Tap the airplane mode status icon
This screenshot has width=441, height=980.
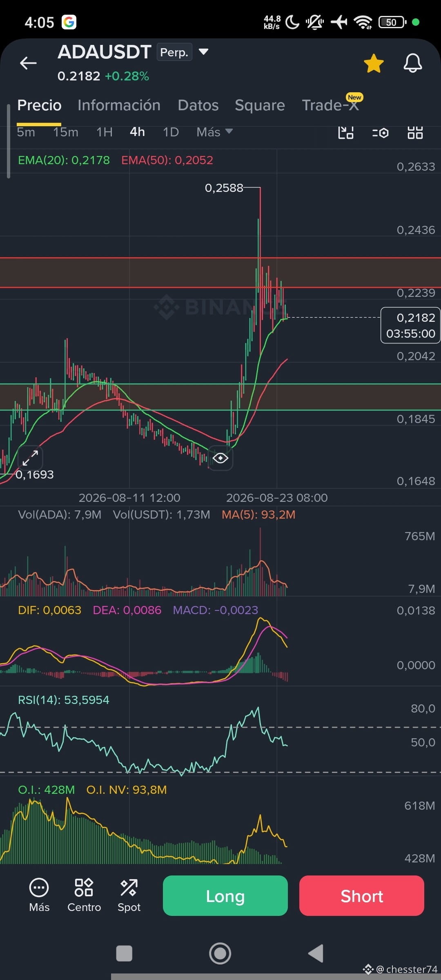pyautogui.click(x=339, y=22)
